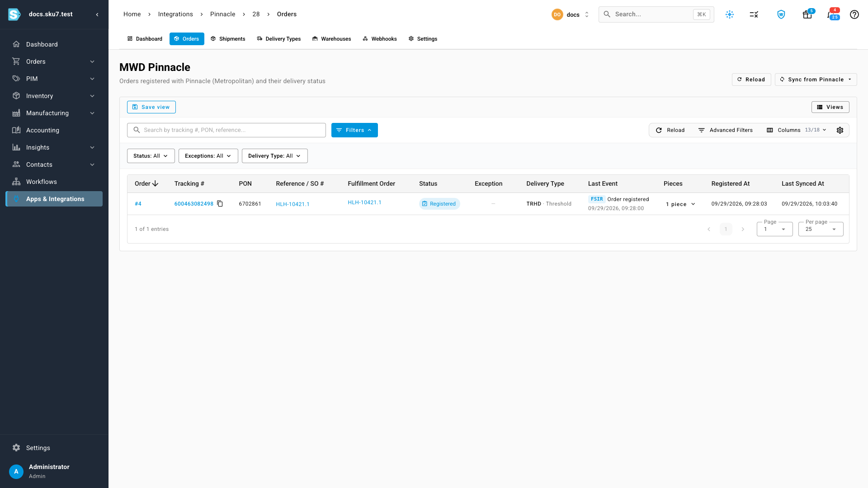Go to next page arrow
This screenshot has height=488, width=868.
[x=743, y=229]
